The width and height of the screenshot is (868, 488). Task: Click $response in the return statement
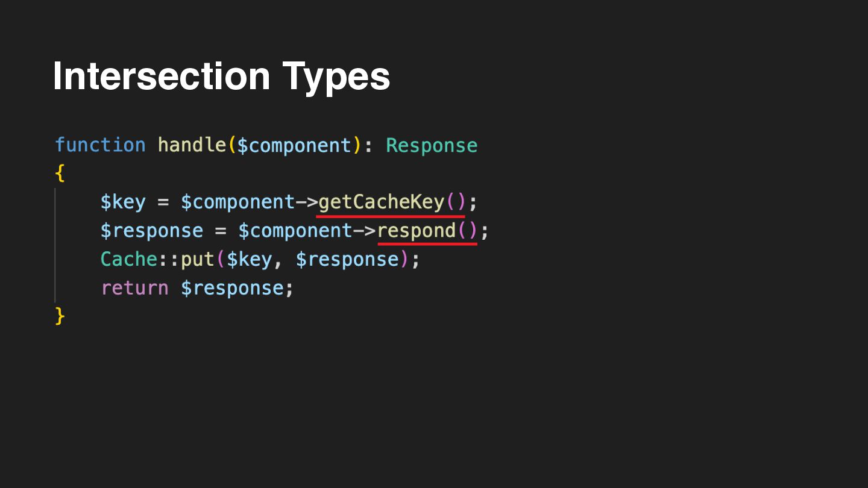tap(232, 288)
